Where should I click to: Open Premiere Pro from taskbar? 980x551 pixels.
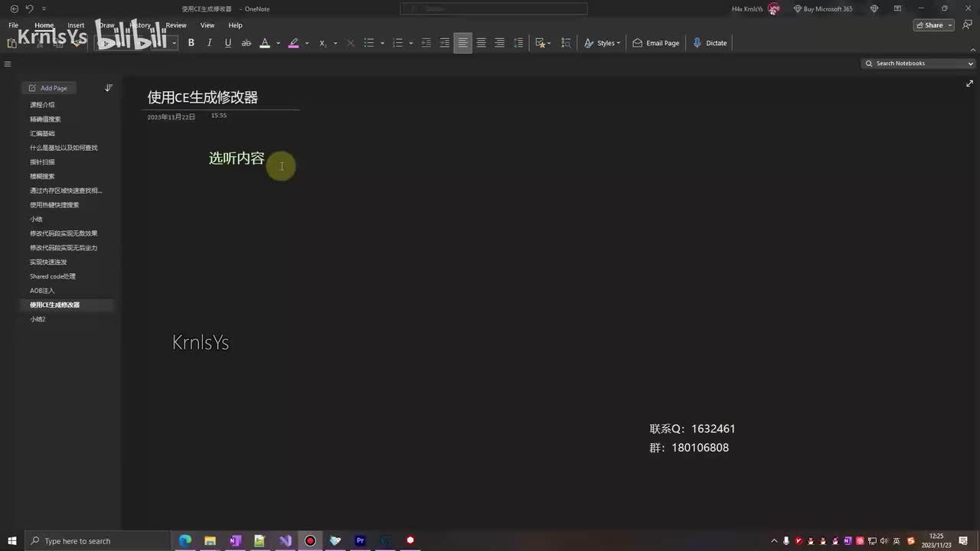[x=360, y=541]
